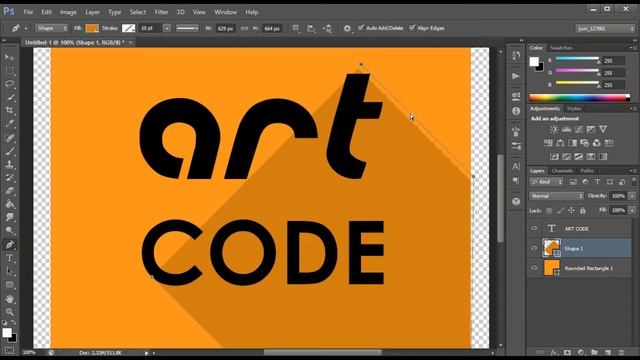Select the Healing Brush tool
This screenshot has height=360, width=640.
click(x=9, y=138)
